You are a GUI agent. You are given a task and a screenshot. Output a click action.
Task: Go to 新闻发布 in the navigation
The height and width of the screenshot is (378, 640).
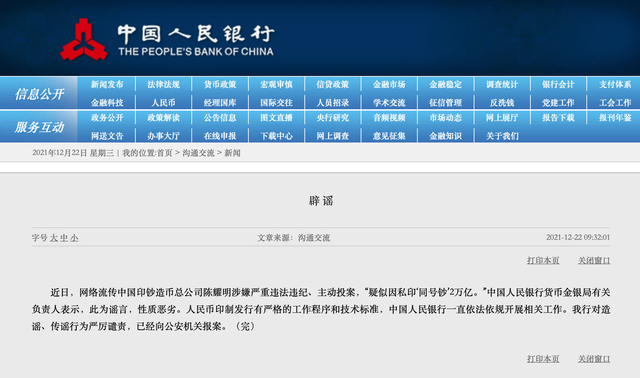pyautogui.click(x=107, y=84)
